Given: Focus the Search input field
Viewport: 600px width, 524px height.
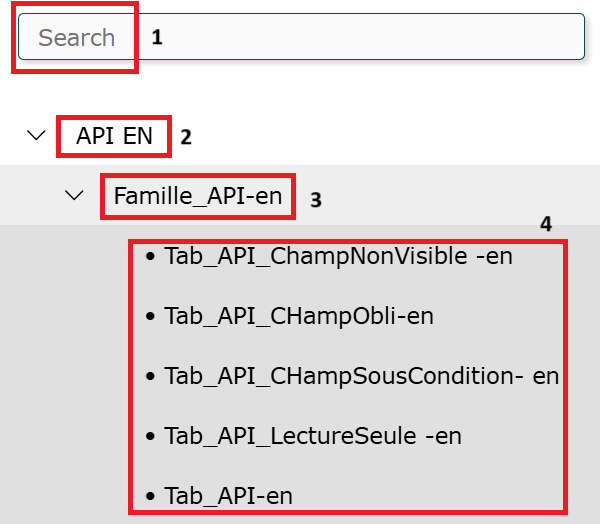Looking at the screenshot, I should (350, 38).
